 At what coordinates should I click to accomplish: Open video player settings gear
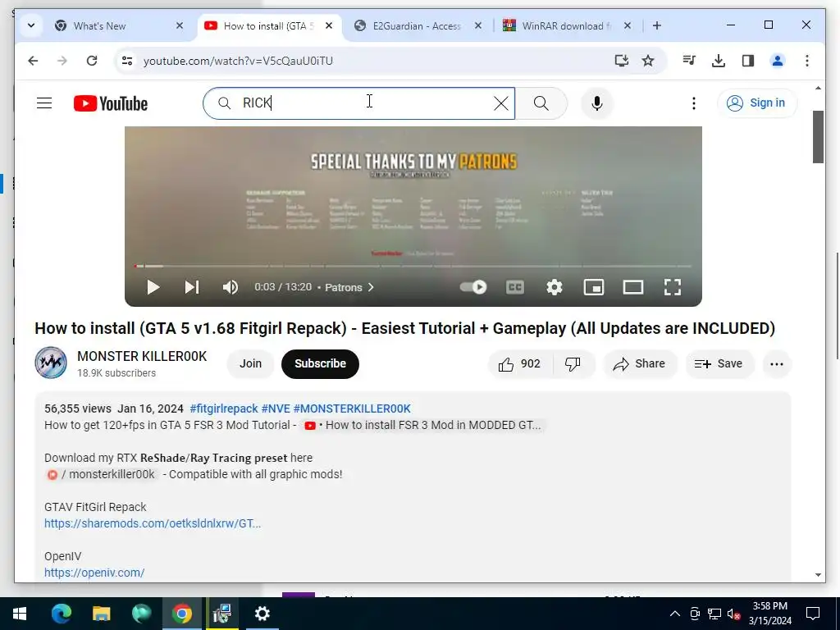555,288
